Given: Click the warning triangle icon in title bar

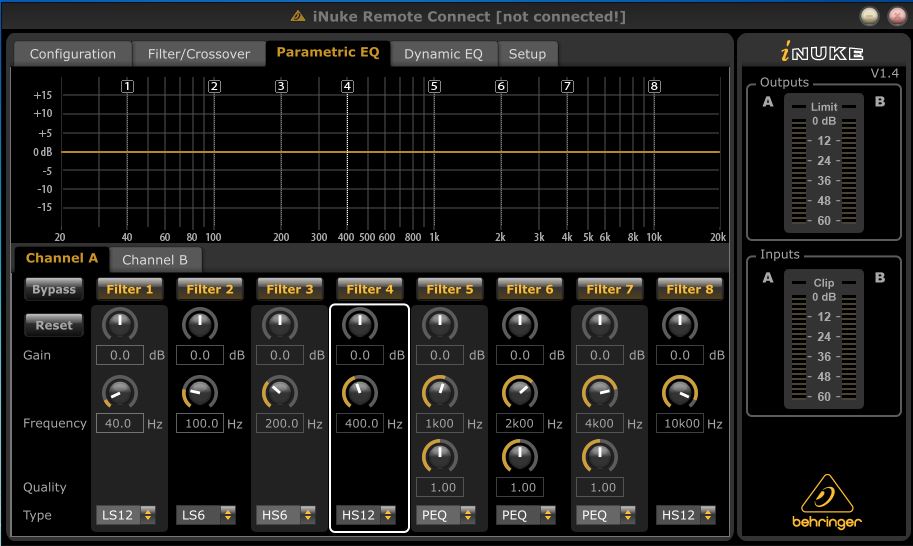Looking at the screenshot, I should coord(298,16).
